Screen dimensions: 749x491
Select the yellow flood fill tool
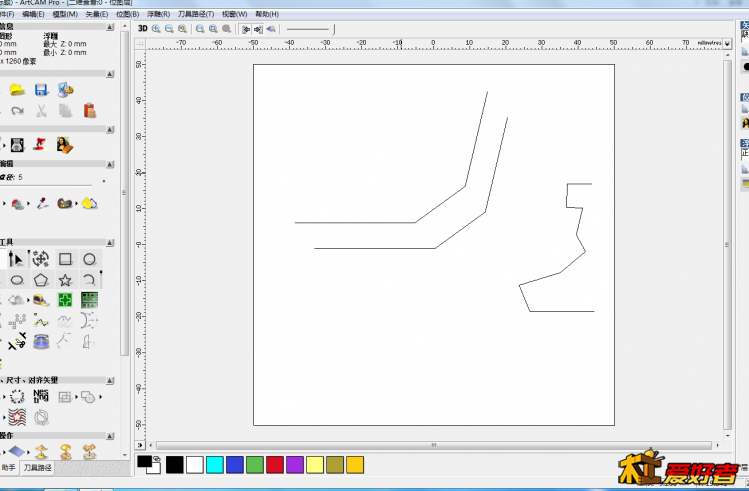pyautogui.click(x=89, y=204)
